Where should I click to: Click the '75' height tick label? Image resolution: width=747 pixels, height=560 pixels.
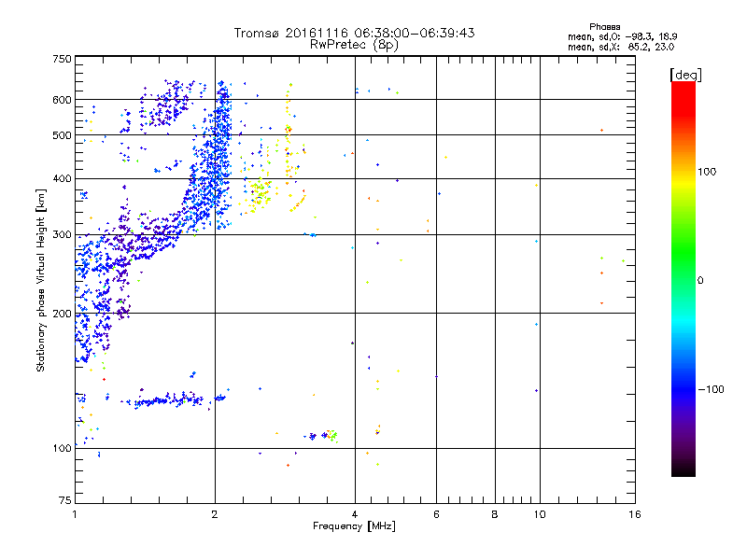pyautogui.click(x=65, y=500)
